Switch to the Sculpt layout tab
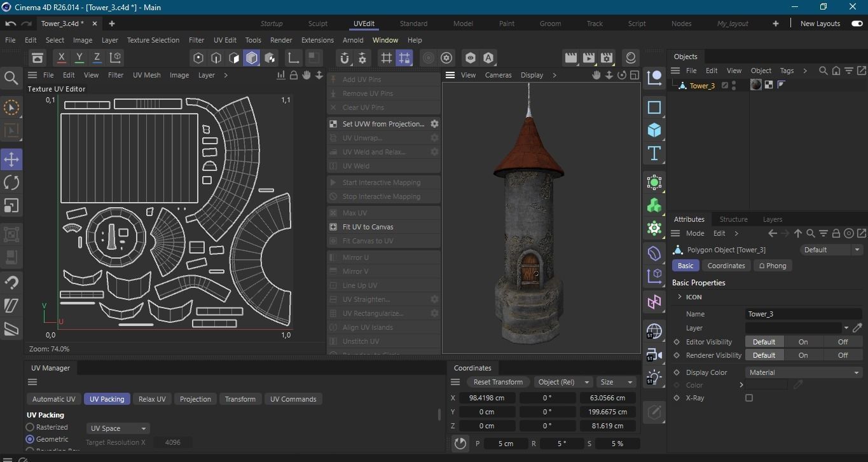Image resolution: width=868 pixels, height=462 pixels. 318,24
